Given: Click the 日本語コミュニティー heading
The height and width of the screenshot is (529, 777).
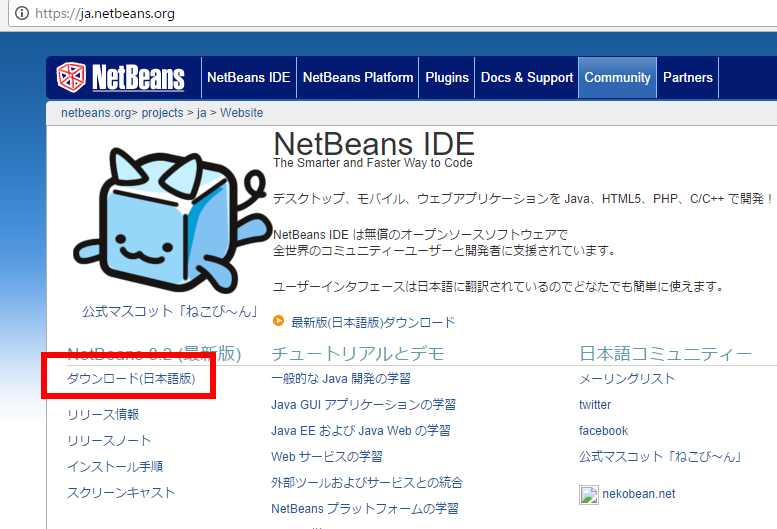Looking at the screenshot, I should (x=665, y=354).
